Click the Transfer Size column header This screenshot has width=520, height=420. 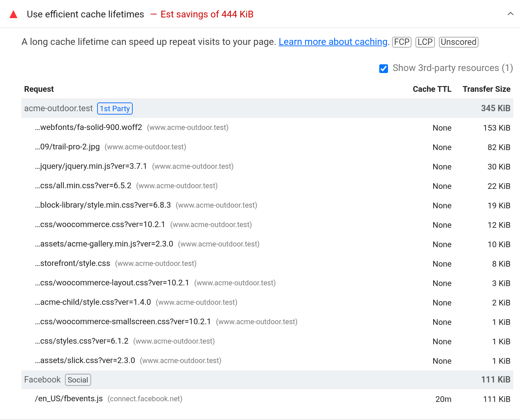[486, 89]
